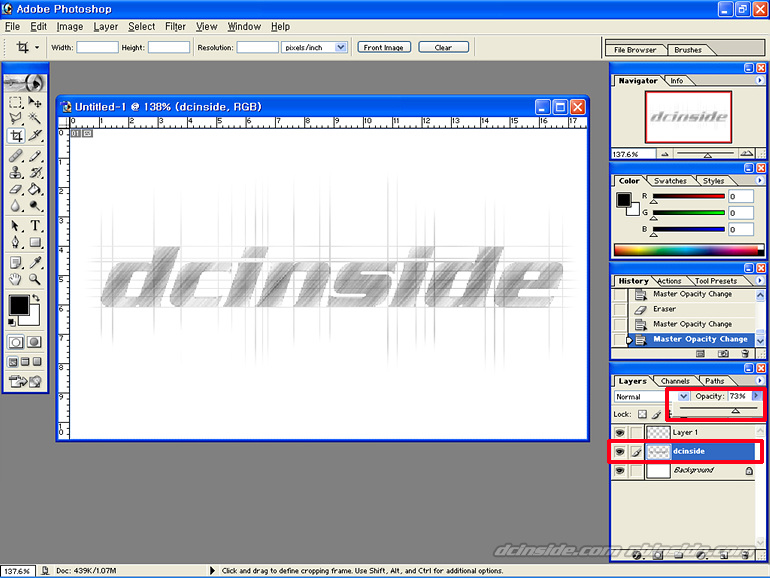Select the Notes tool
This screenshot has height=578, width=770.
tap(16, 263)
